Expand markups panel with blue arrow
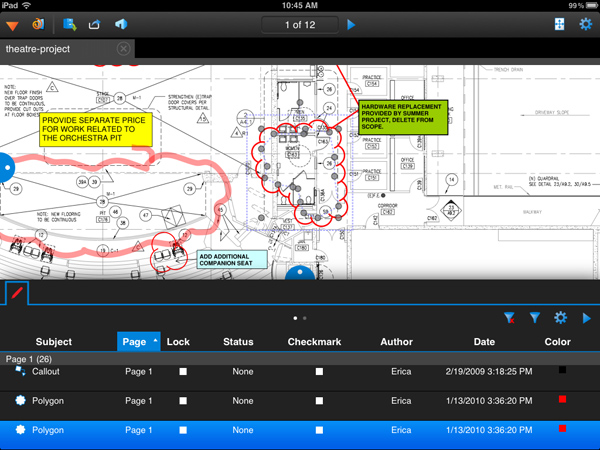 click(586, 318)
